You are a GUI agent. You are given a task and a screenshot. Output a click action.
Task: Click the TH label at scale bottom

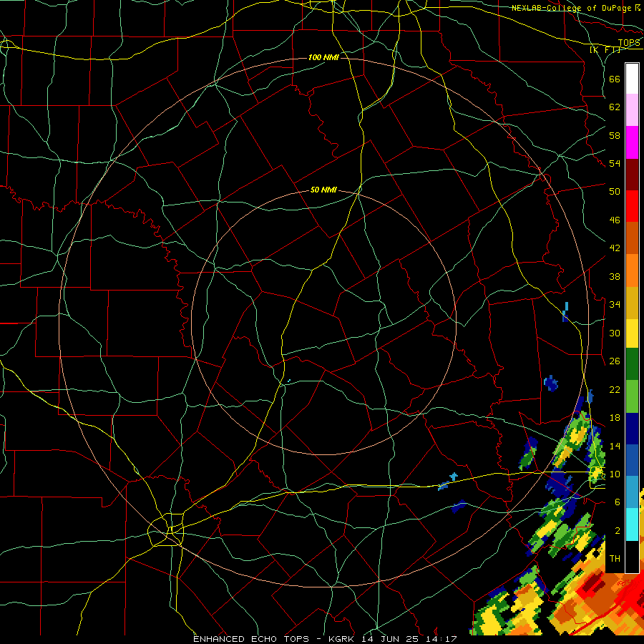[x=615, y=559]
